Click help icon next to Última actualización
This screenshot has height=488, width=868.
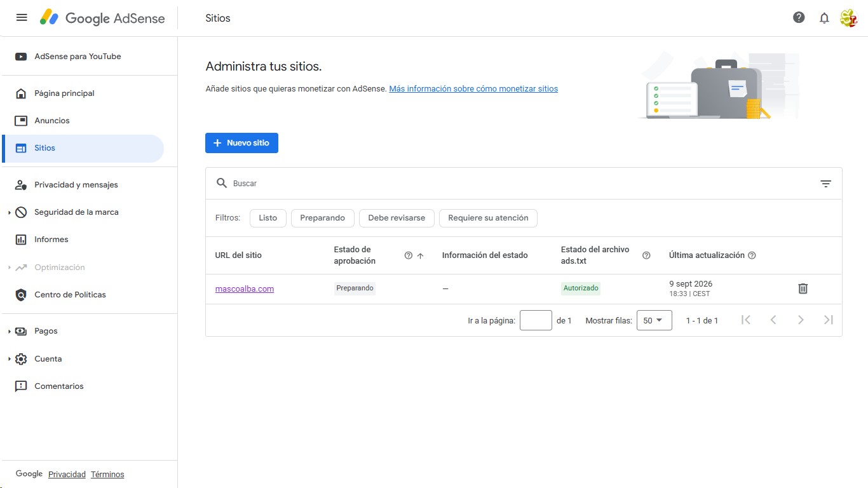pos(752,255)
